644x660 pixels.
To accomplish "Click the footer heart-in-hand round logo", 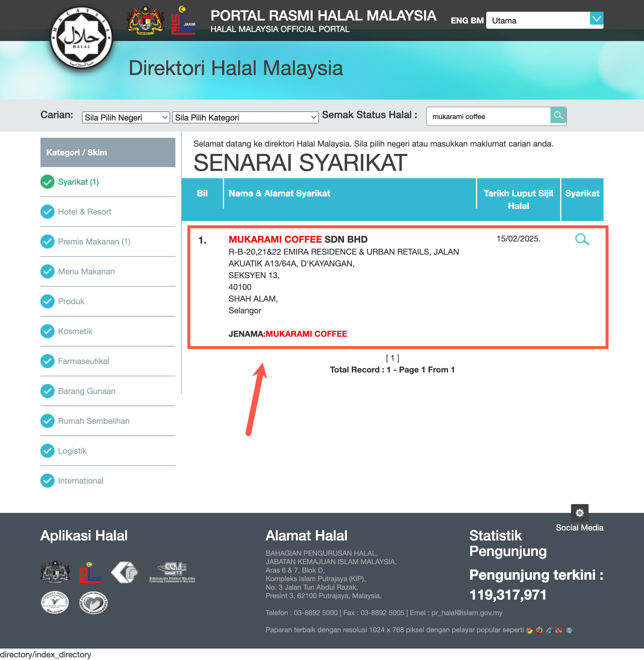I will 94,603.
